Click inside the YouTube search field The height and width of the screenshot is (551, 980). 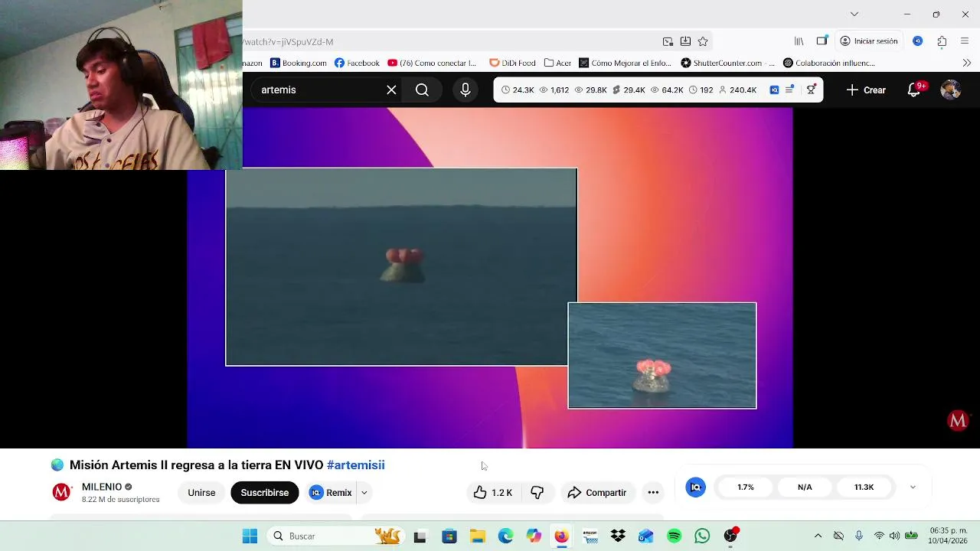click(x=318, y=90)
